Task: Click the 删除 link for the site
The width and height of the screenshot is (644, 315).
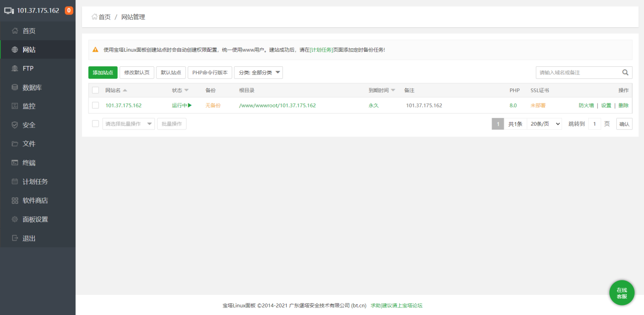Action: point(623,106)
